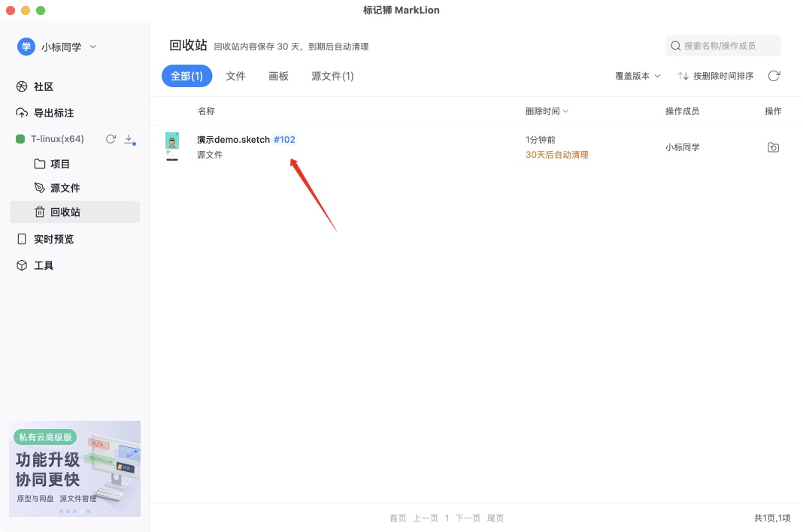The height and width of the screenshot is (532, 803).
Task: Open 导出标注 in the sidebar
Action: pos(53,113)
